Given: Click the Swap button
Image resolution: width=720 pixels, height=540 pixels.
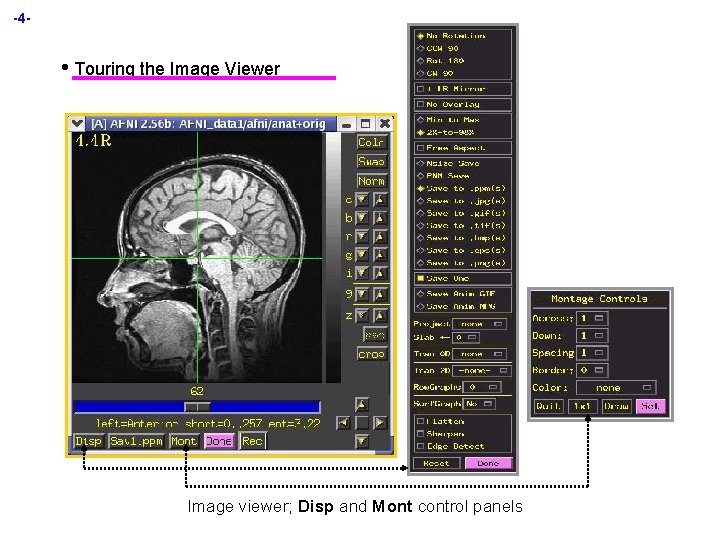Looking at the screenshot, I should click(371, 162).
